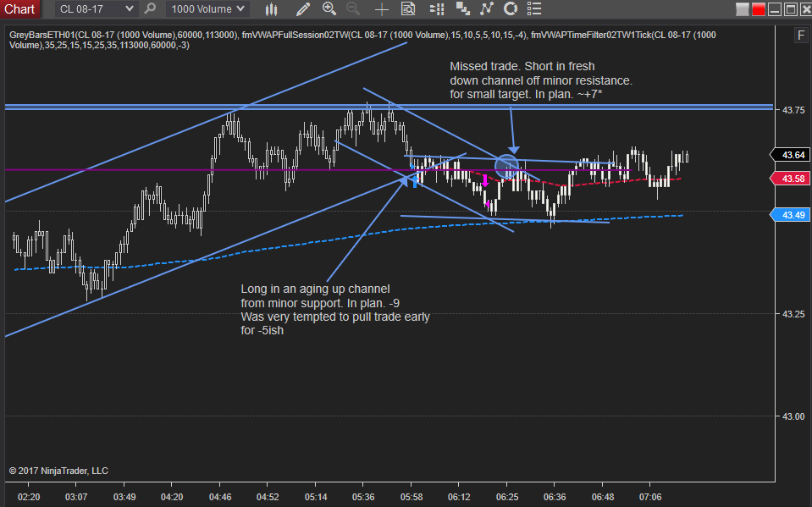Screen dimensions: 812x507
Task: Click the red link window square
Action: click(x=758, y=9)
